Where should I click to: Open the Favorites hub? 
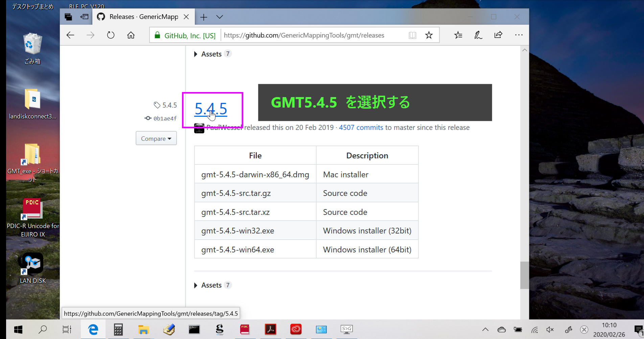pos(458,35)
